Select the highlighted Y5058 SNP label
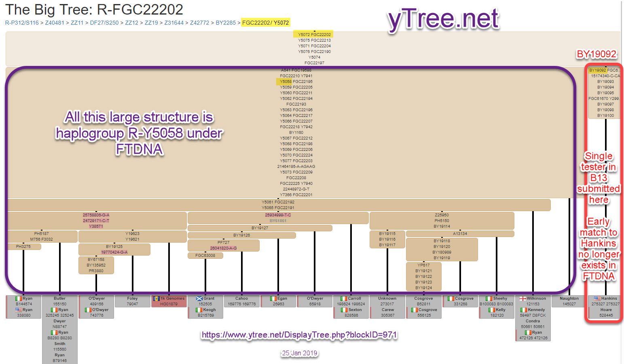624x364 pixels. pyautogui.click(x=286, y=82)
